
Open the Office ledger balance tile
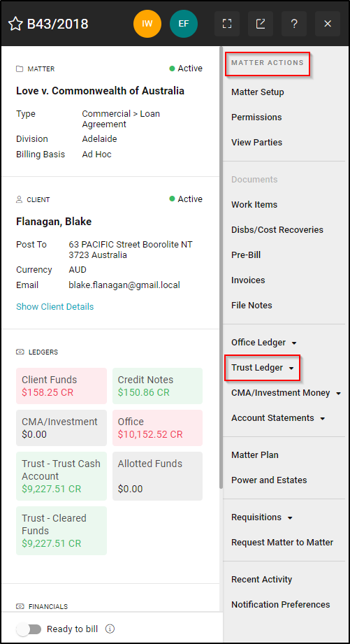[x=158, y=428]
